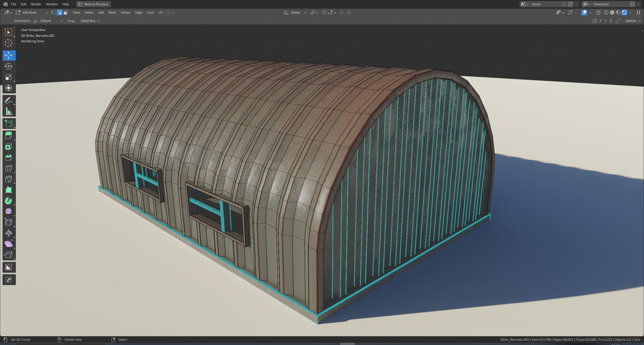644x345 pixels.
Task: Toggle viewport overlays display
Action: [x=584, y=13]
